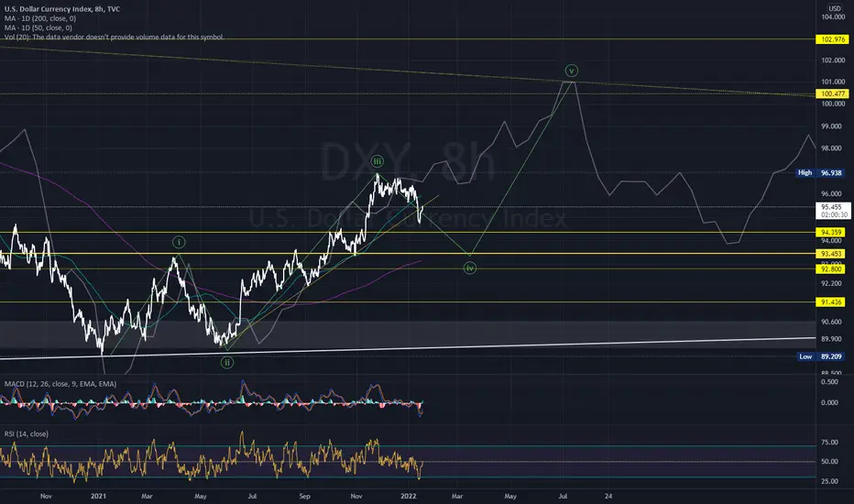Screen dimensions: 854x504
Task: Click the 98.000 price axis value
Action: [831, 148]
